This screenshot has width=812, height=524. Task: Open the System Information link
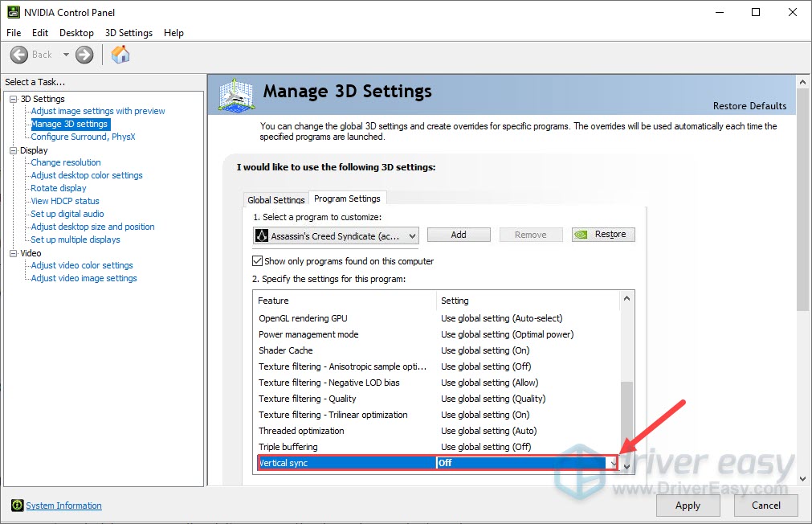63,506
